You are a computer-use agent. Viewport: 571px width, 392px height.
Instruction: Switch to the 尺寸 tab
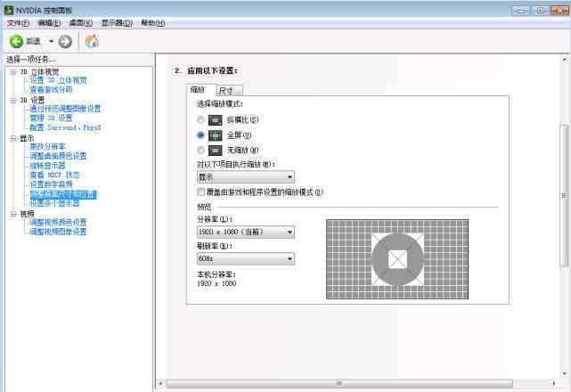229,90
